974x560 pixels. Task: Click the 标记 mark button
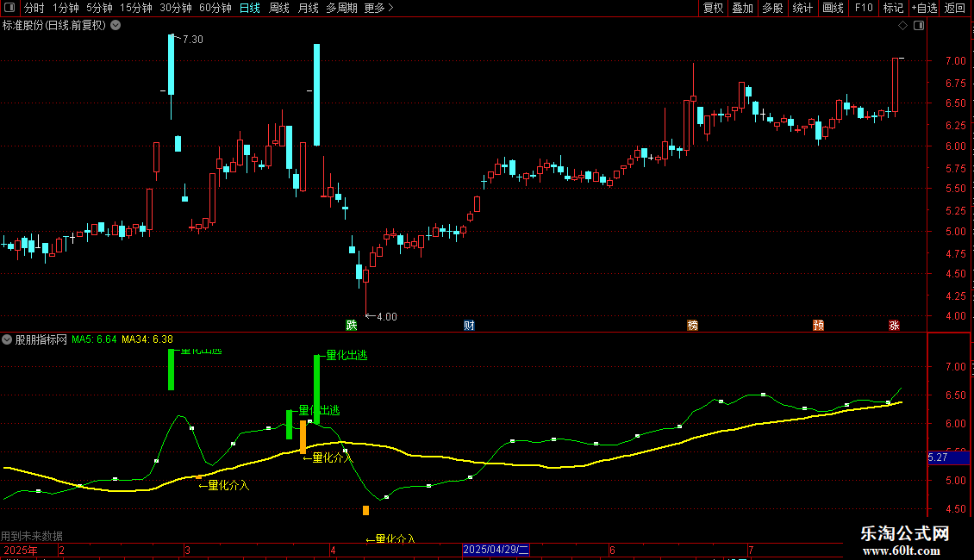[x=893, y=8]
